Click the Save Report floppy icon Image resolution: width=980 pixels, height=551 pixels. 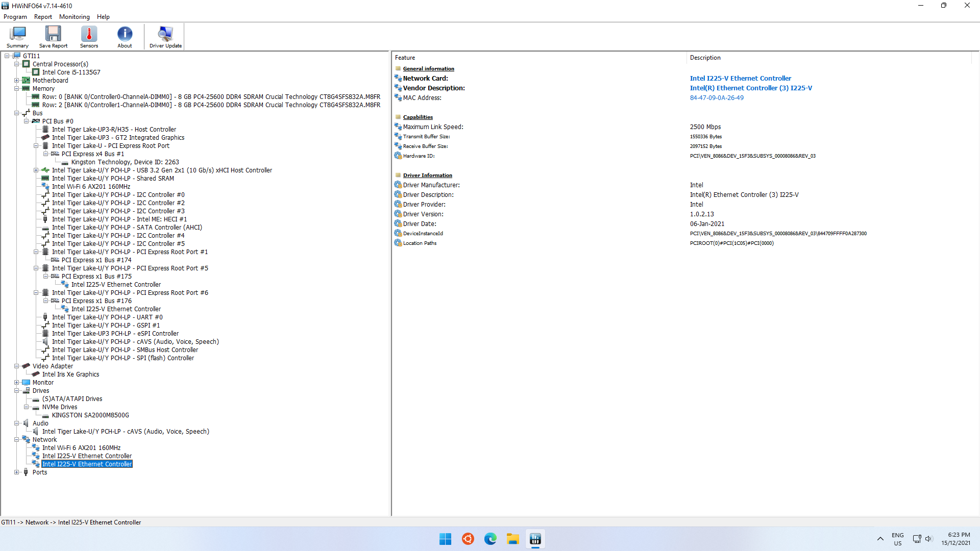coord(53,37)
